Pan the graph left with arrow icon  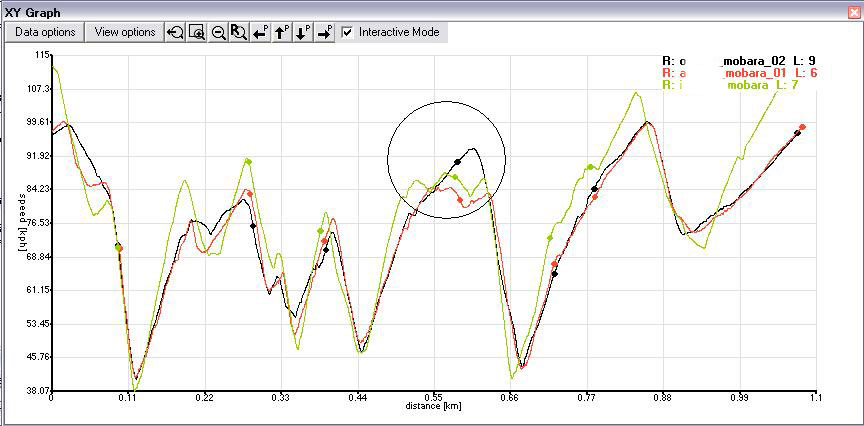pos(260,33)
